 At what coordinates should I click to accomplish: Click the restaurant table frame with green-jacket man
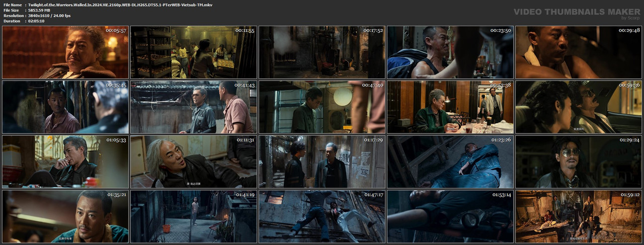coord(450,107)
